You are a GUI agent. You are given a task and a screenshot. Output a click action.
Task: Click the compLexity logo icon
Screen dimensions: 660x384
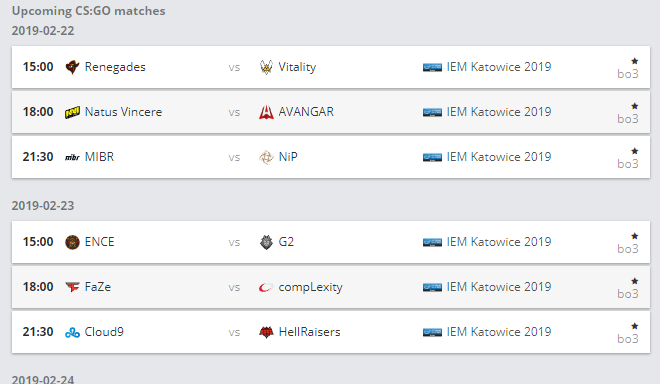click(266, 288)
